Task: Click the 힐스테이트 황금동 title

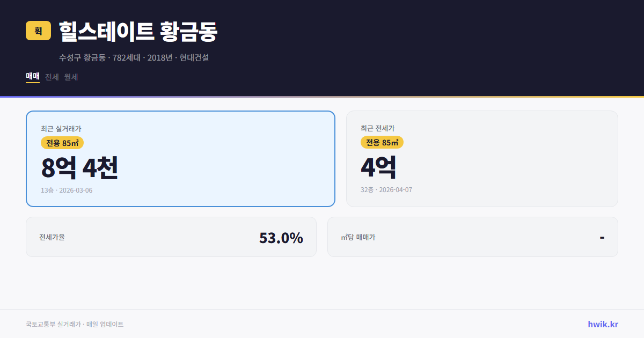Action: click(x=136, y=31)
